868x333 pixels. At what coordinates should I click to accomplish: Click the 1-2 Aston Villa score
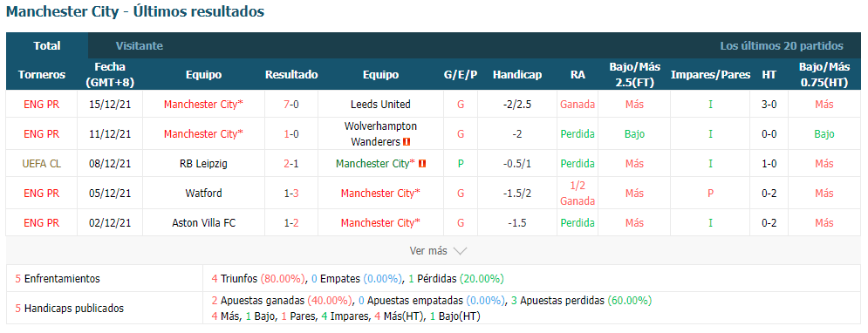point(291,223)
